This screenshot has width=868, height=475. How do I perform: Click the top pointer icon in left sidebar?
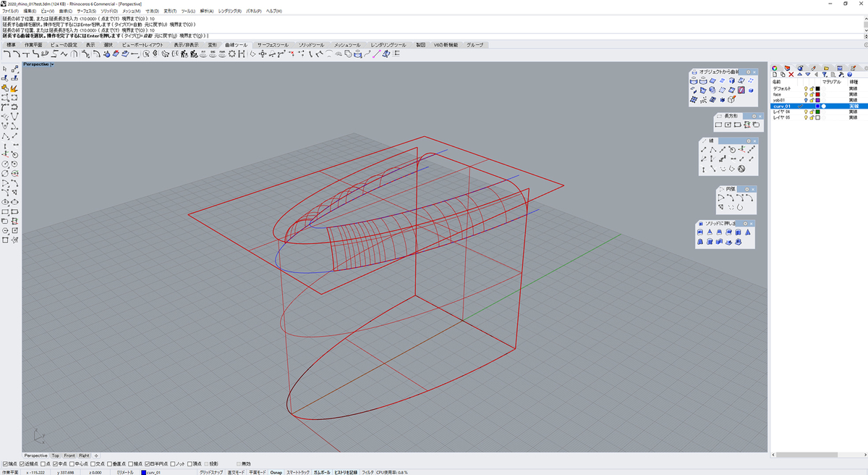pos(6,69)
